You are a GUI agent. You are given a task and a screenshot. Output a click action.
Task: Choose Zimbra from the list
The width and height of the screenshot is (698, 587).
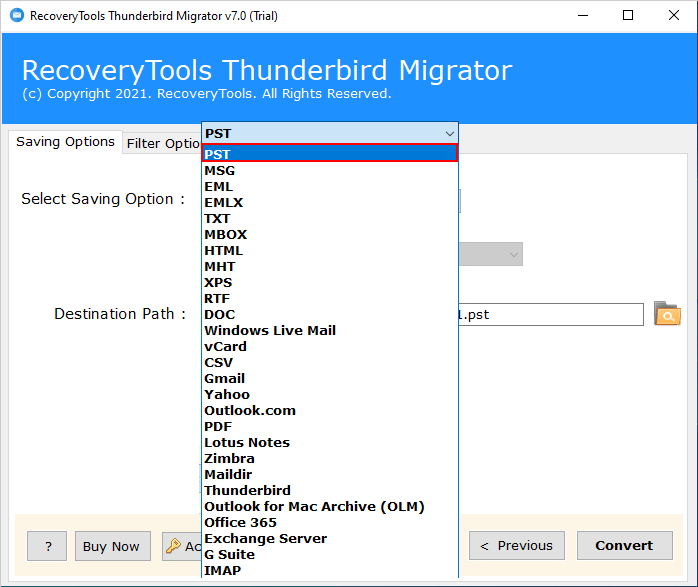click(x=329, y=459)
